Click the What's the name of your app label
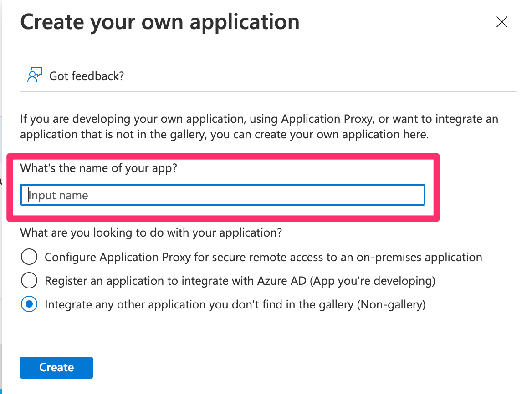 click(98, 168)
